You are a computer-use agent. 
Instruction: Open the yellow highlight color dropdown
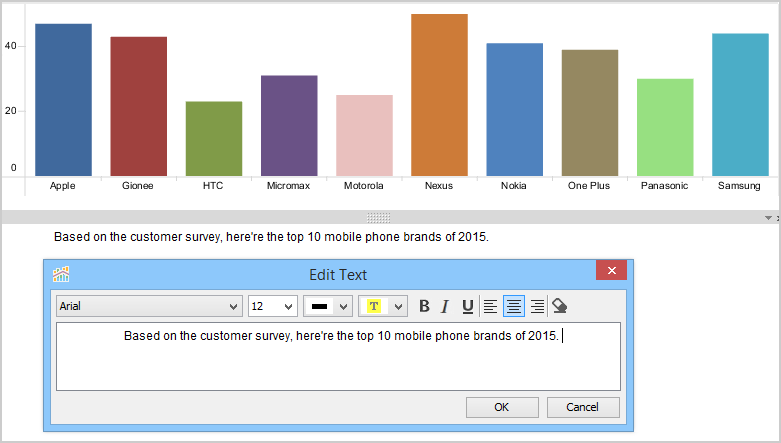[x=383, y=306]
